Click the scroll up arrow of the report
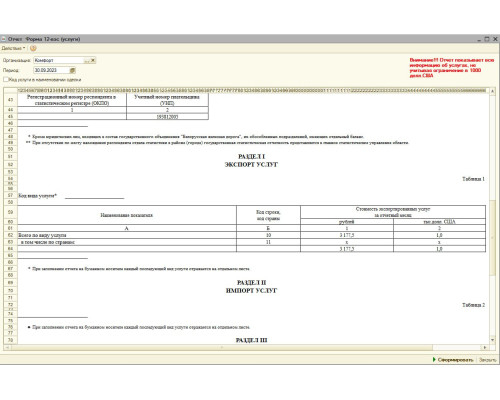 coord(492,91)
